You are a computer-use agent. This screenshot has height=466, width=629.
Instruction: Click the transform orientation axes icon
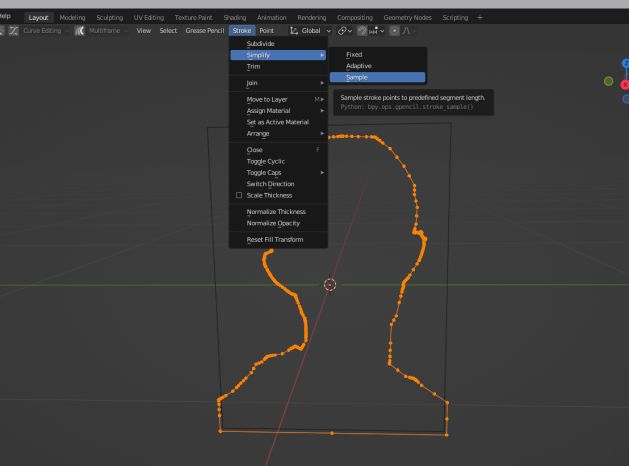(294, 30)
